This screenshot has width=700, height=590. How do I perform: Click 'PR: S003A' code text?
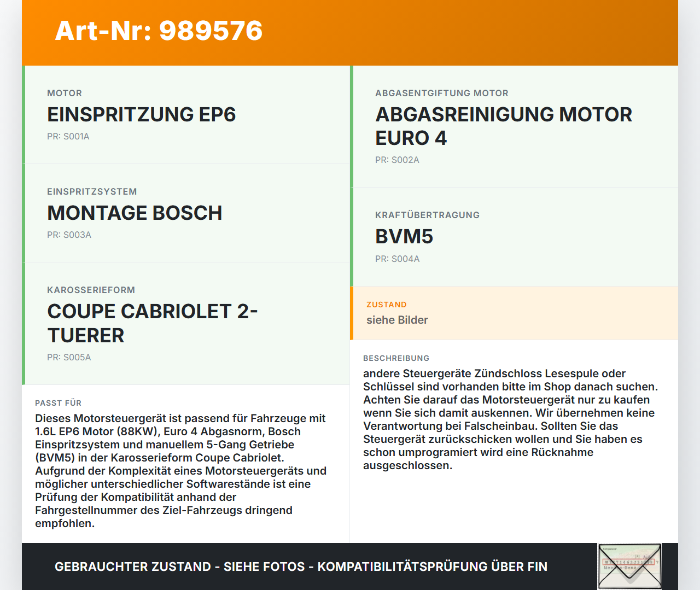pos(69,235)
